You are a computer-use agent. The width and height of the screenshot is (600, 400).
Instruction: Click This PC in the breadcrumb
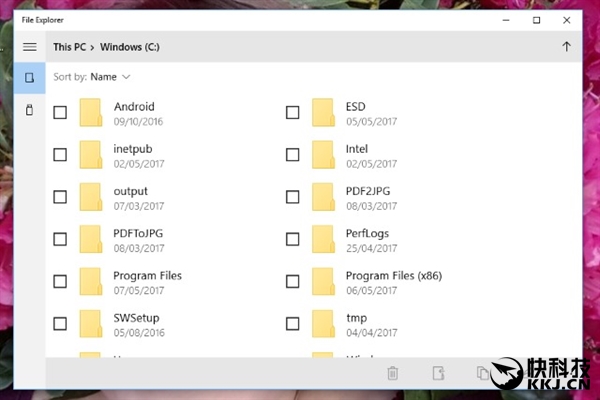[x=69, y=47]
